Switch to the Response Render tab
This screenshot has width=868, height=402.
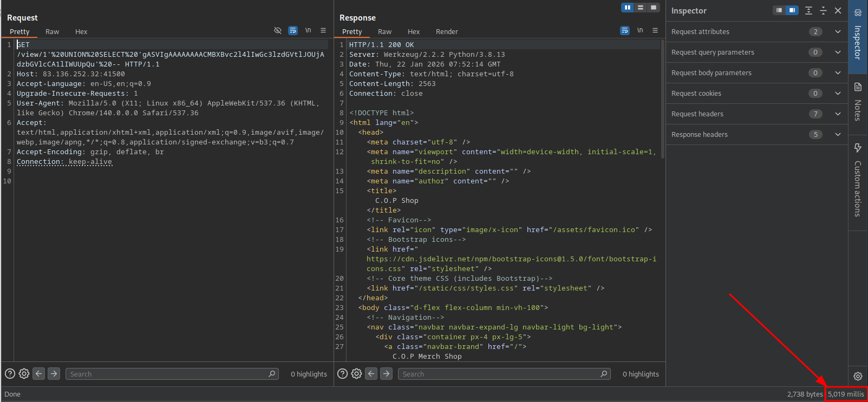click(447, 32)
